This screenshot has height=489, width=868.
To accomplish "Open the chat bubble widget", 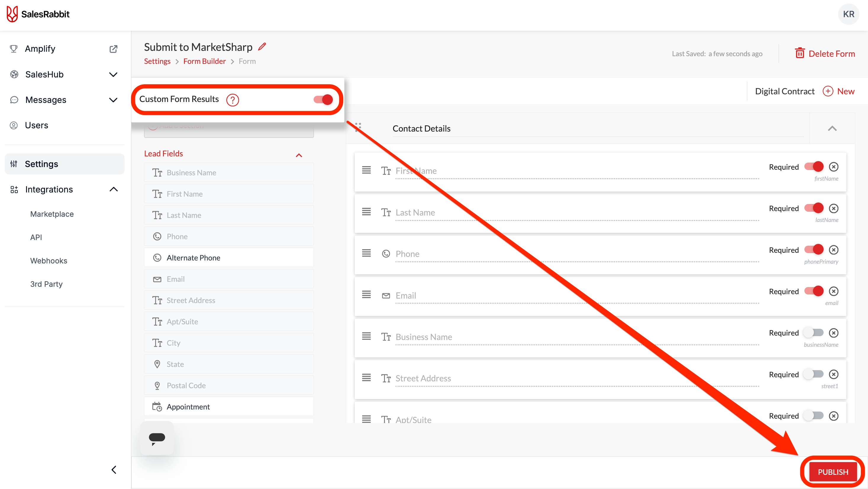I will click(x=157, y=438).
